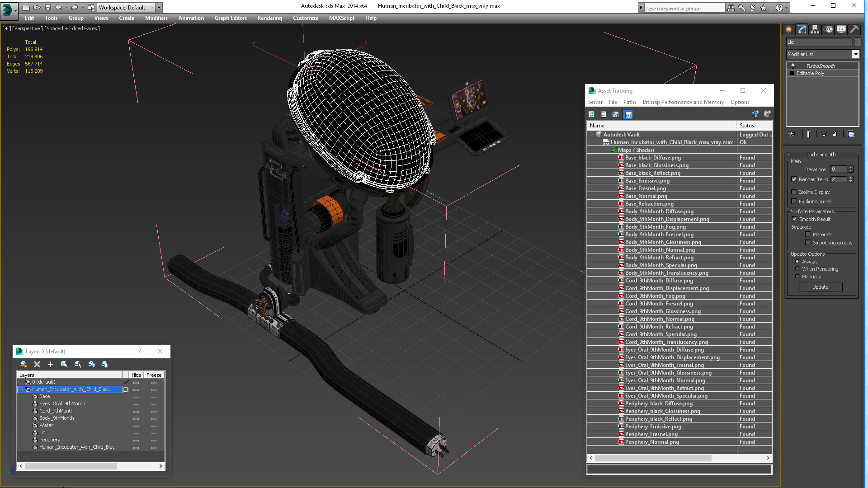The image size is (868, 488).
Task: Click Create New Layer icon in Layer dialog
Action: pyautogui.click(x=24, y=364)
